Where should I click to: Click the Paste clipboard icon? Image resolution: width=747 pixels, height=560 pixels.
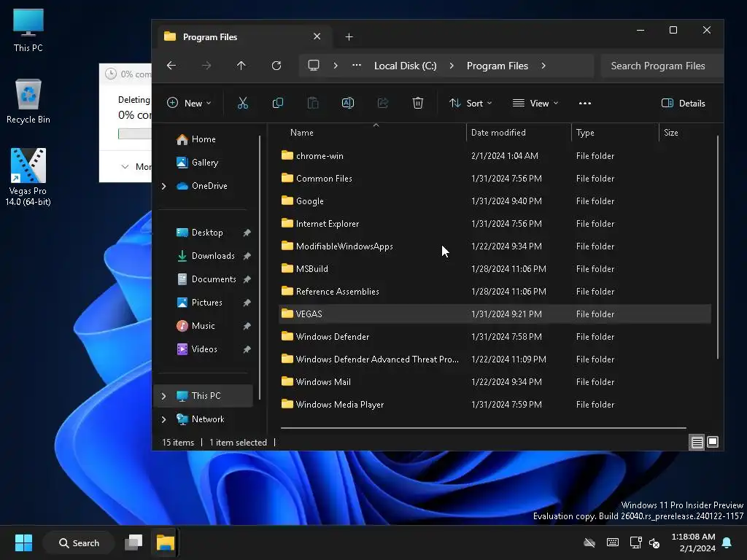pos(313,103)
